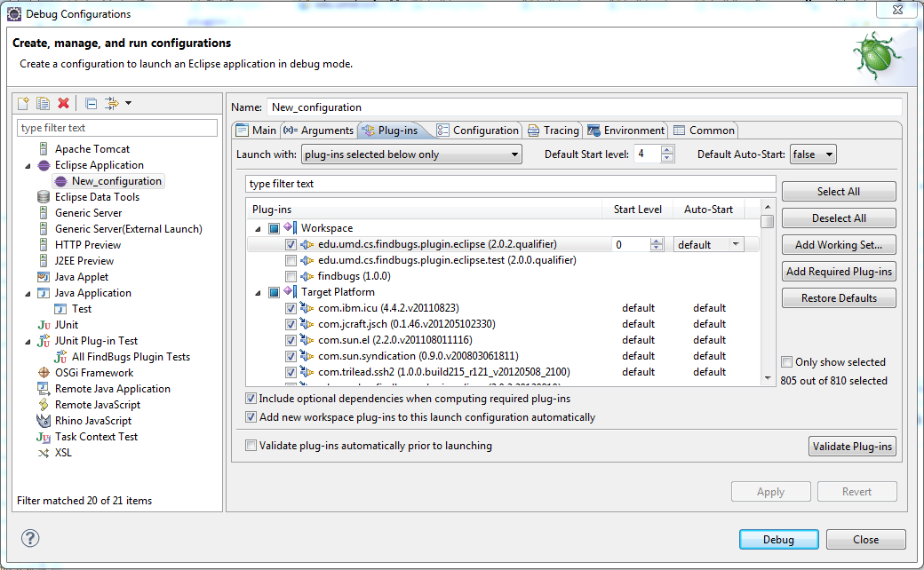Click the Remote Java Application icon
This screenshot has width=924, height=570.
point(44,389)
